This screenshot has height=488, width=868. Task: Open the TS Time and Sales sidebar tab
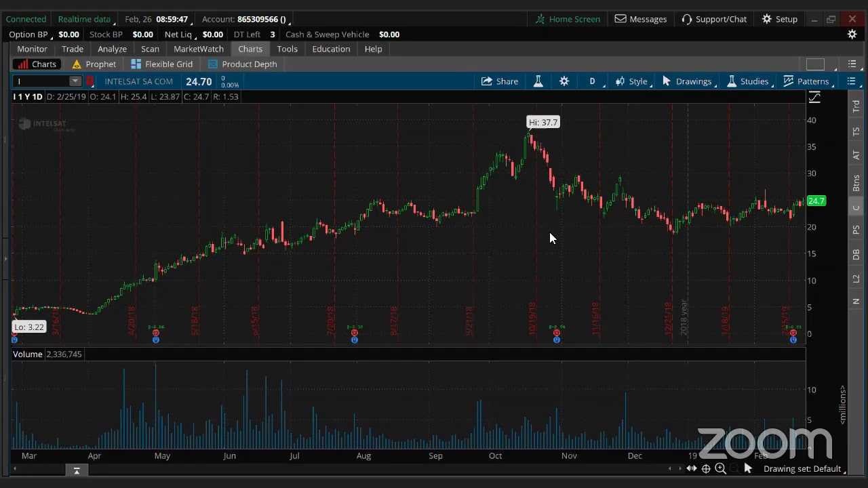[856, 131]
